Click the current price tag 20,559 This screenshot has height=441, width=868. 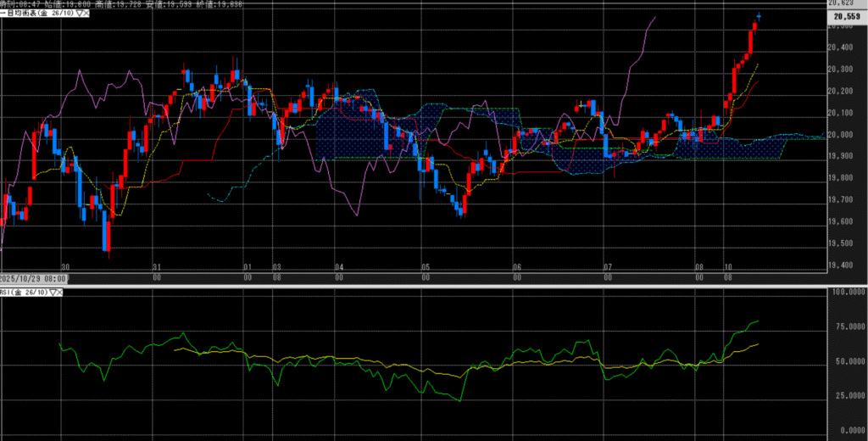[x=848, y=15]
